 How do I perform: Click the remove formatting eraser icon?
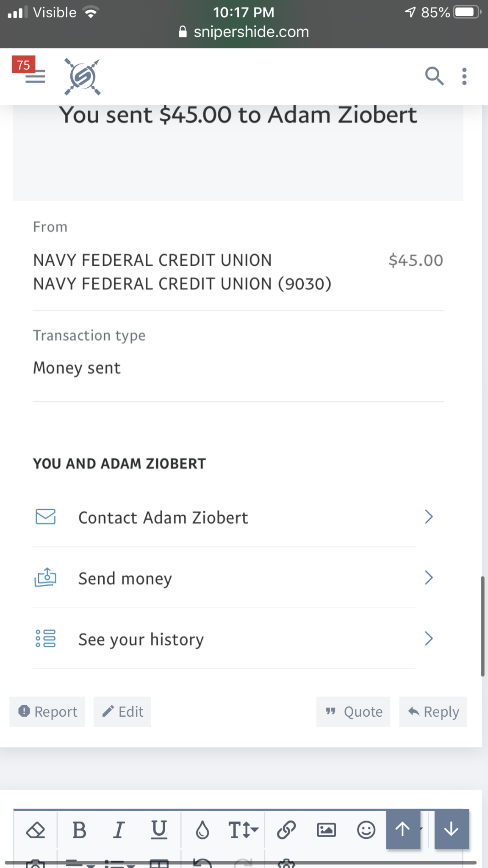pyautogui.click(x=35, y=830)
